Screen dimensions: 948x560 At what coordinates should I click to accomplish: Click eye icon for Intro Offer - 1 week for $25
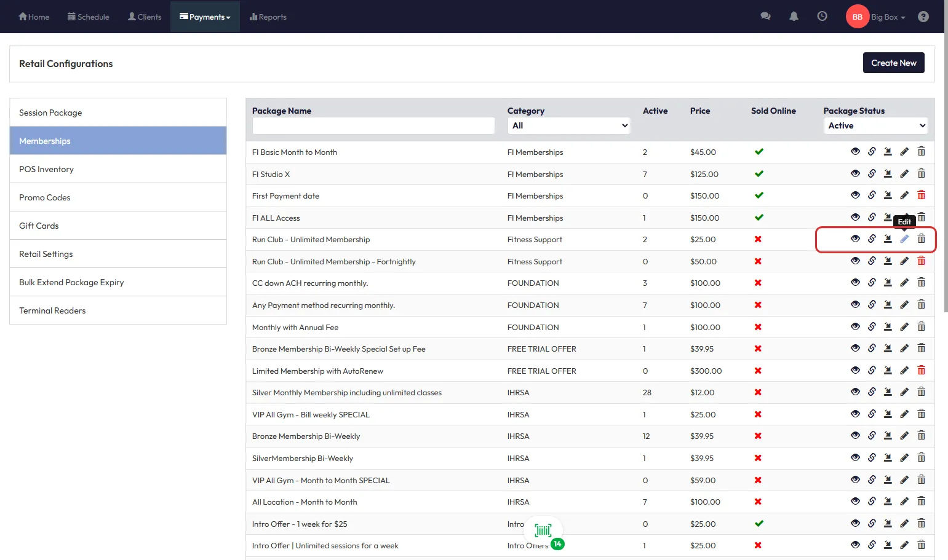click(x=855, y=524)
